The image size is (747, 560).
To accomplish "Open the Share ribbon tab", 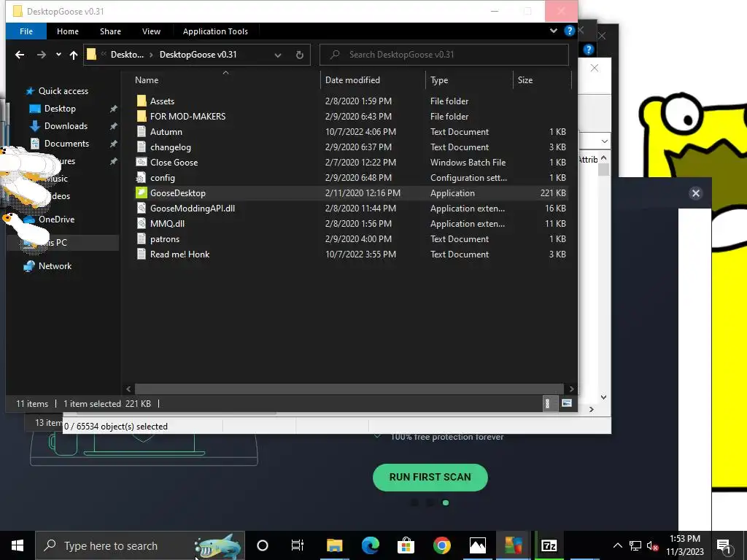I will tap(110, 31).
